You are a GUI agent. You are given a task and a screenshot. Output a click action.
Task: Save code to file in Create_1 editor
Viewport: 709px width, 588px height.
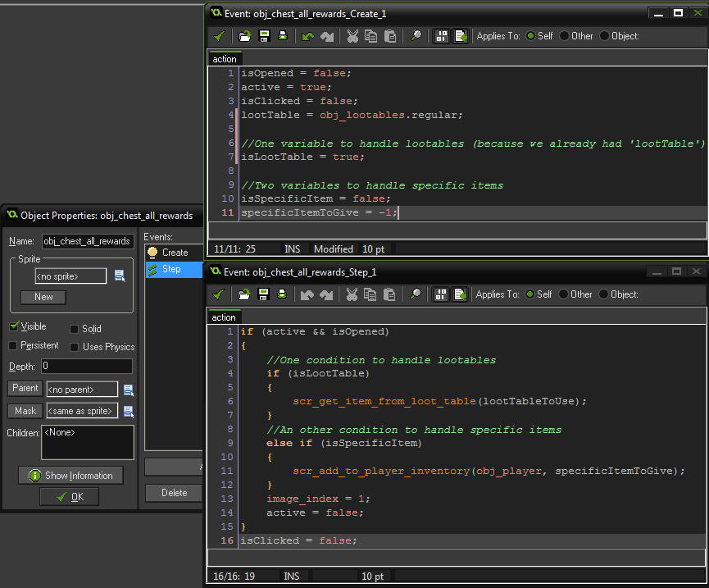coord(264,36)
